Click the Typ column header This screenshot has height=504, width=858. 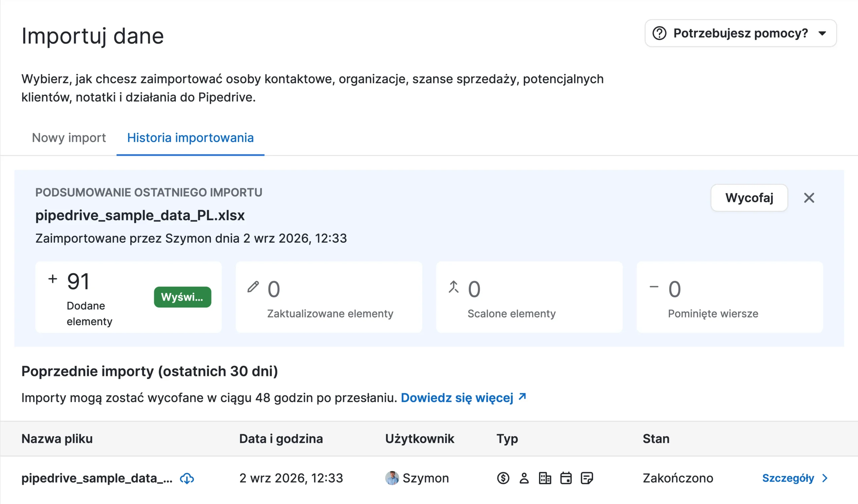pos(507,439)
